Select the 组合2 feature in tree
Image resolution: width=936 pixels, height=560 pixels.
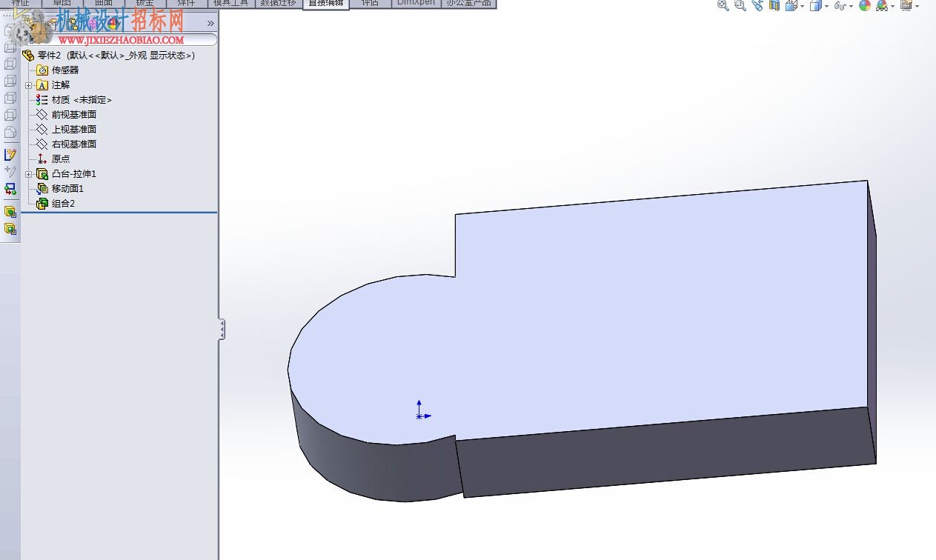(63, 204)
